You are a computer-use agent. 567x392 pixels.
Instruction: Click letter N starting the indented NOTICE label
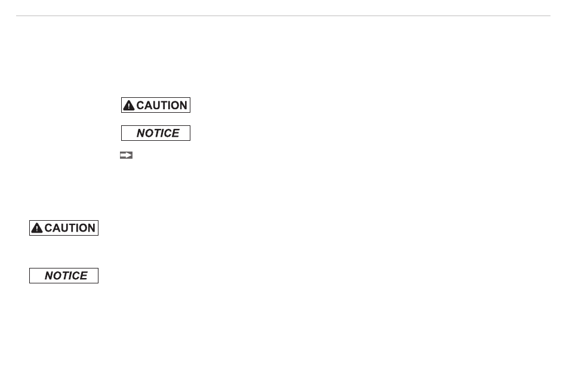pyautogui.click(x=141, y=133)
